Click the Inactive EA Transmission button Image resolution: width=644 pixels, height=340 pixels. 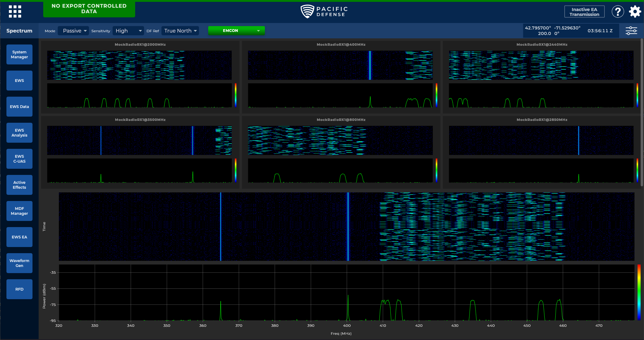(x=584, y=12)
